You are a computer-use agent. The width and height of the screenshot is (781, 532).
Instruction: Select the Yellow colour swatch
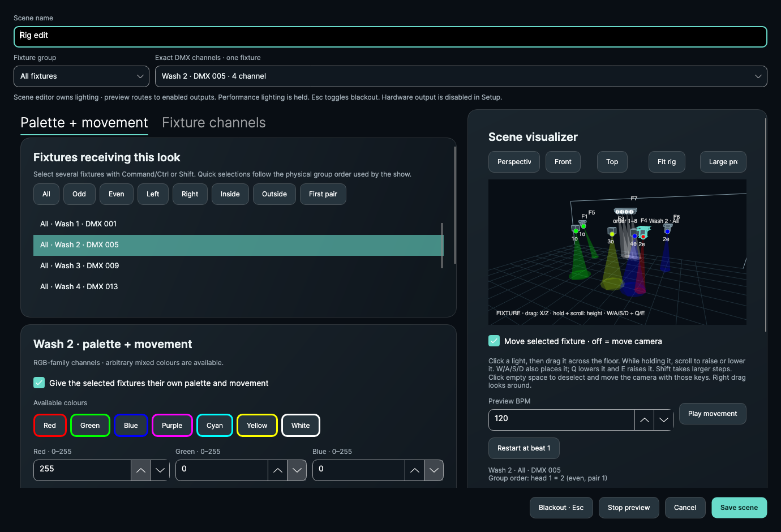point(257,426)
